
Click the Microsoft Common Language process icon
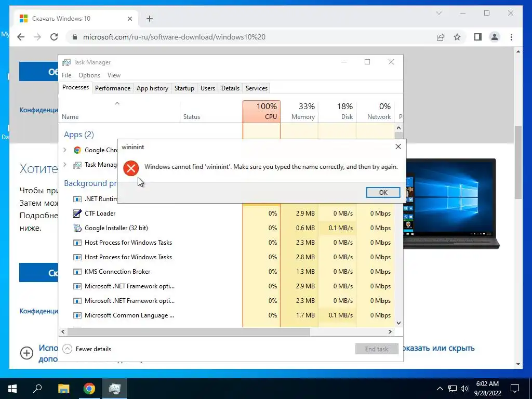[x=77, y=315]
